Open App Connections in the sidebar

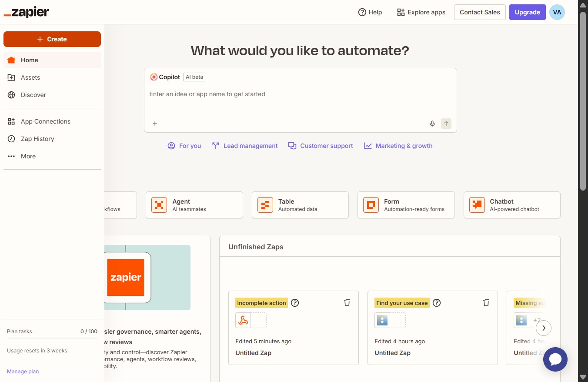coord(52,121)
